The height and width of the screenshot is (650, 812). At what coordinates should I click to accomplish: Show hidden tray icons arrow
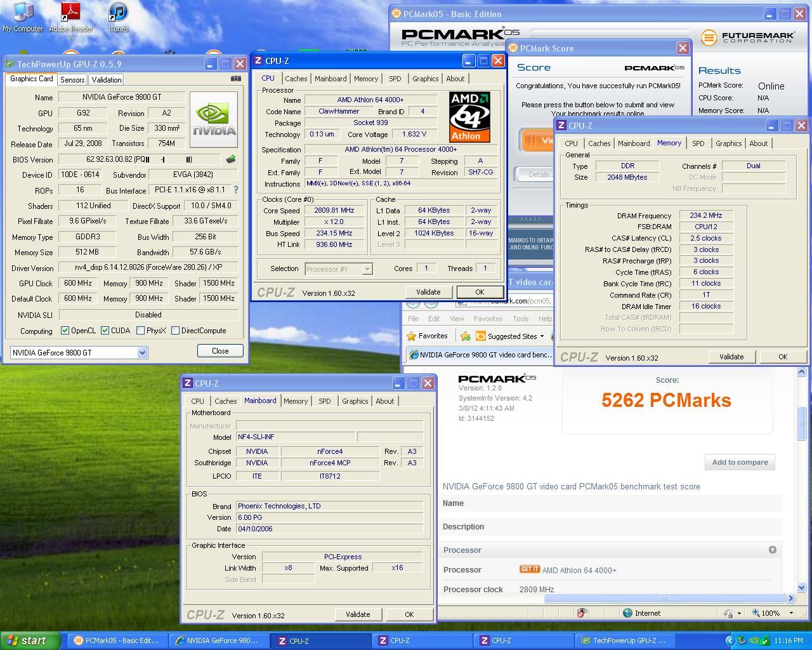point(730,640)
